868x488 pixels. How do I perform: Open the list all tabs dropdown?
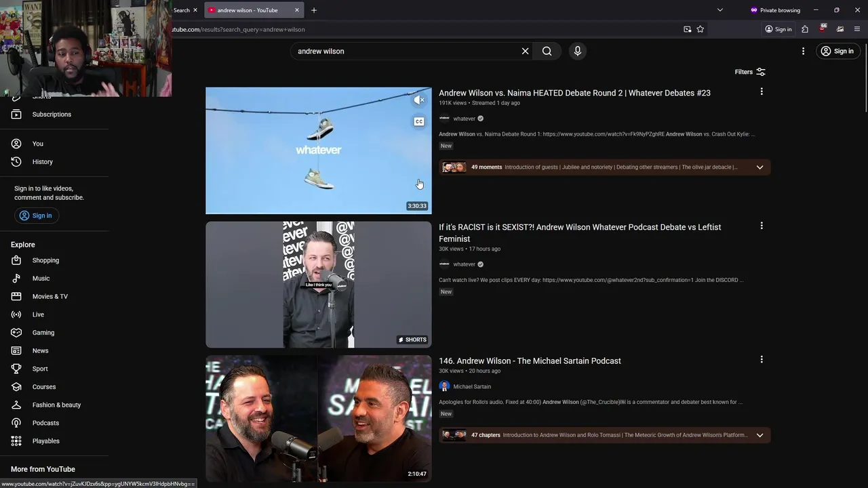[720, 10]
